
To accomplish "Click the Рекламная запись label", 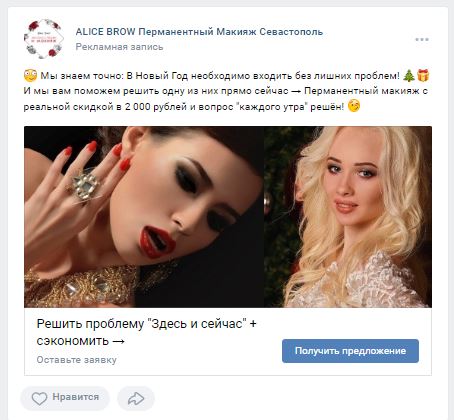I will [x=119, y=47].
